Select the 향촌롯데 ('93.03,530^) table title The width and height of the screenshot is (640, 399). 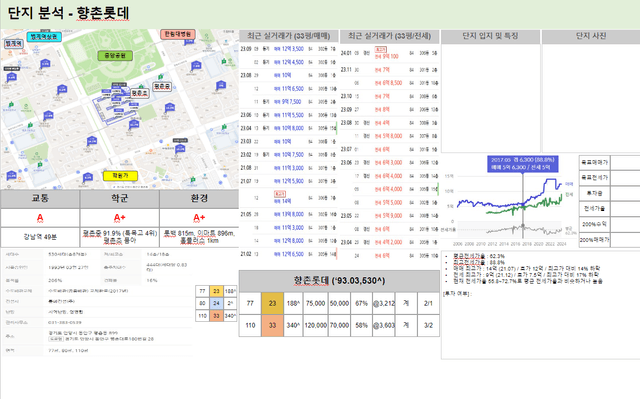click(339, 281)
